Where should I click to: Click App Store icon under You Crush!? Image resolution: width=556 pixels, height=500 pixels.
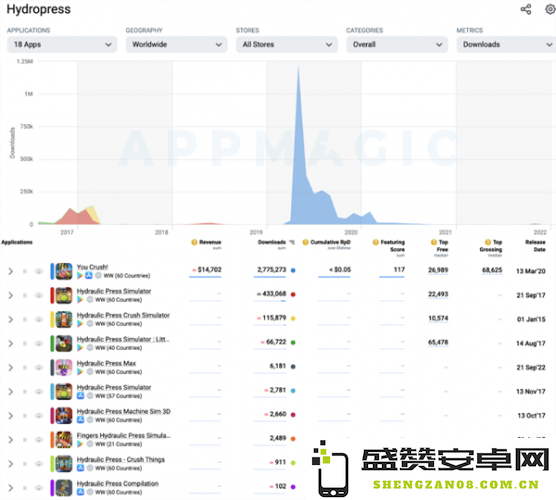pyautogui.click(x=89, y=276)
